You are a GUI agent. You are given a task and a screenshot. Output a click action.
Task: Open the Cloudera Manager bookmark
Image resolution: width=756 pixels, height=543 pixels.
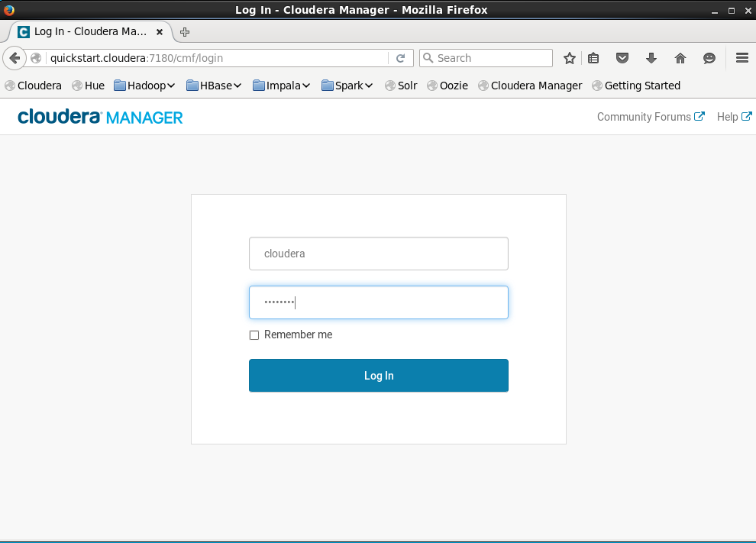click(531, 86)
